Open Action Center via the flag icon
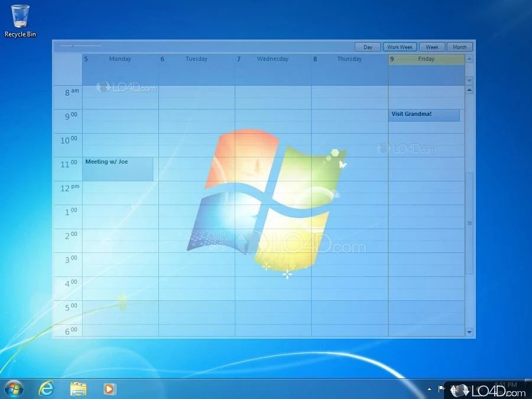Image resolution: width=532 pixels, height=399 pixels. point(440,389)
